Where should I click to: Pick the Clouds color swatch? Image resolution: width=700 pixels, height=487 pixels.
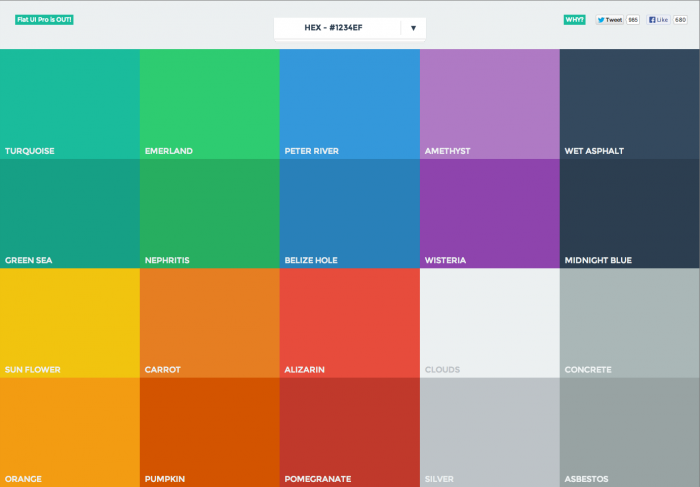tap(490, 323)
